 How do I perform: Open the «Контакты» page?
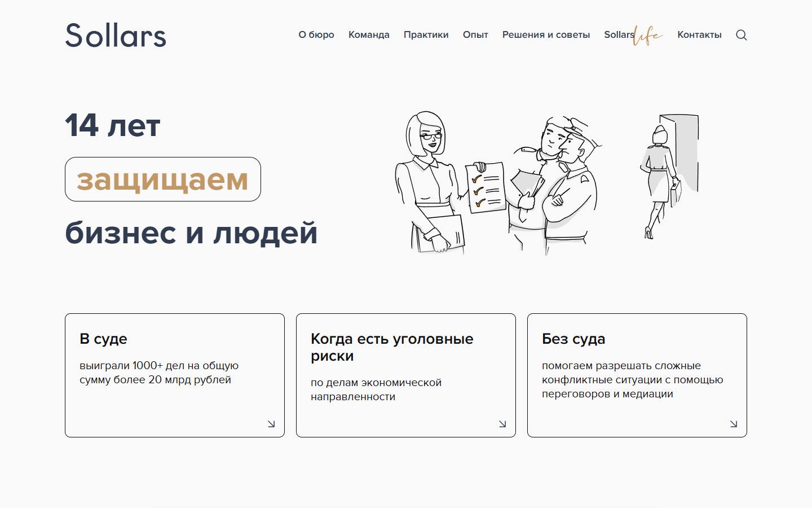(x=699, y=35)
